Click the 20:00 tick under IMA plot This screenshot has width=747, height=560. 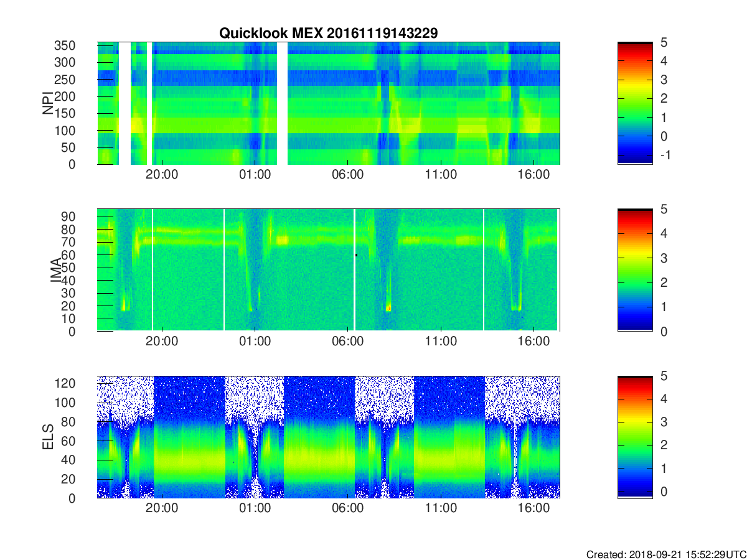pos(162,342)
